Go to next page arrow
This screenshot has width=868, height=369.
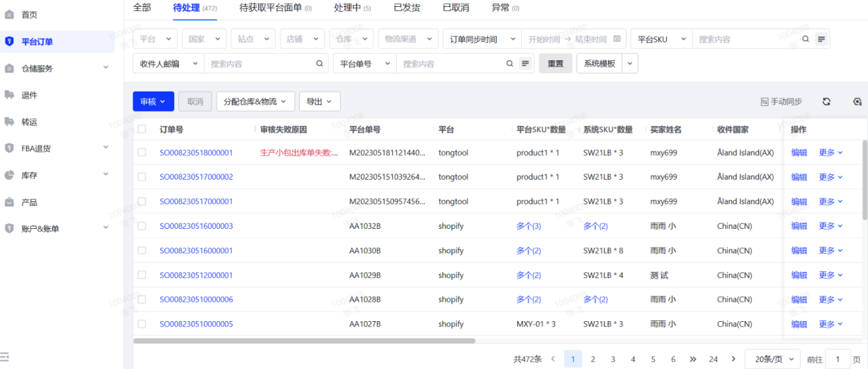[x=733, y=359]
